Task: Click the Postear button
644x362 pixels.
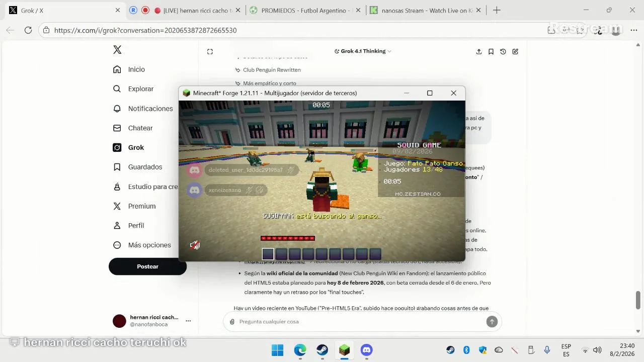Action: 147,266
